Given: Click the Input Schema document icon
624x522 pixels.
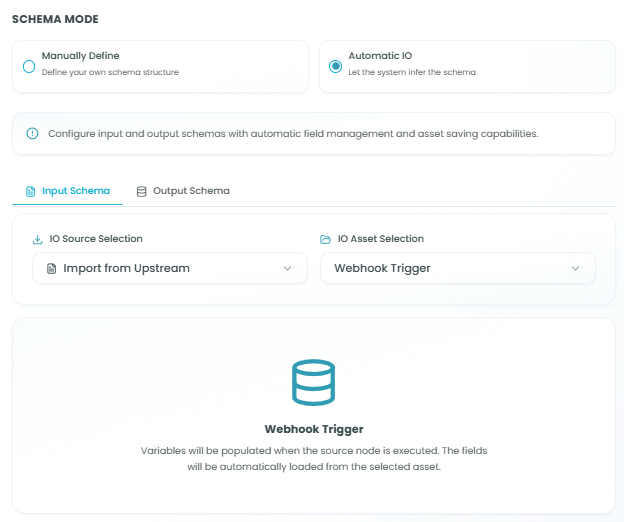Looking at the screenshot, I should 30,191.
